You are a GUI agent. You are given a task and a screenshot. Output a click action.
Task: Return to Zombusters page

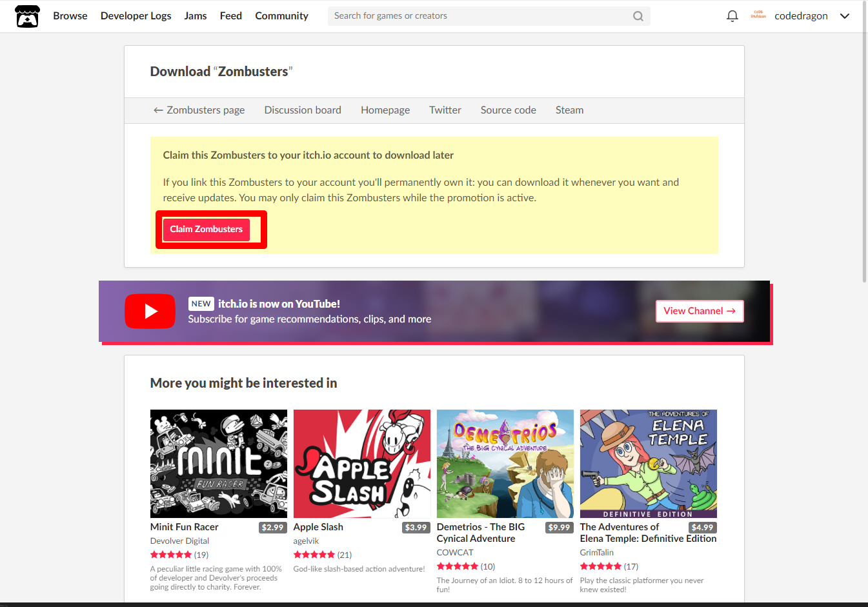pos(199,110)
